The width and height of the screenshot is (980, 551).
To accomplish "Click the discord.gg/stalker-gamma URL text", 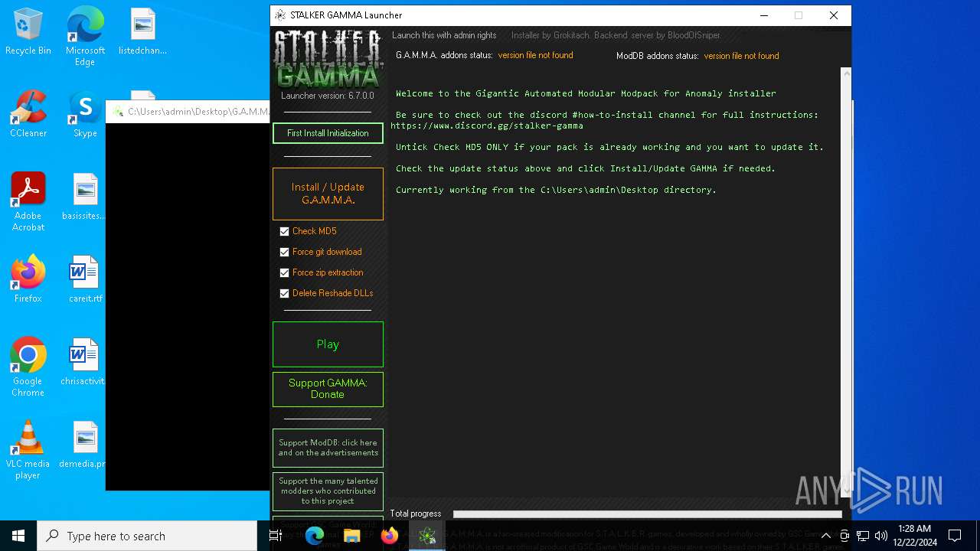I will click(x=487, y=126).
